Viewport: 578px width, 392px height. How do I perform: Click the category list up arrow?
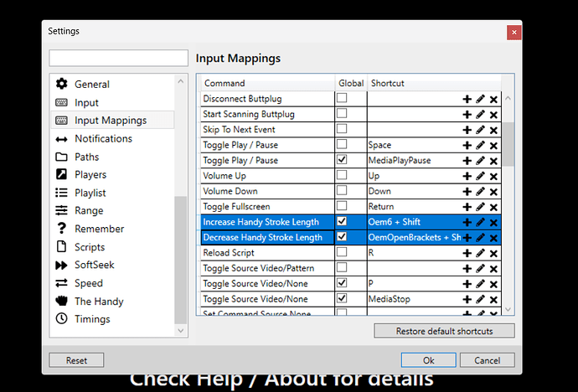click(x=181, y=81)
